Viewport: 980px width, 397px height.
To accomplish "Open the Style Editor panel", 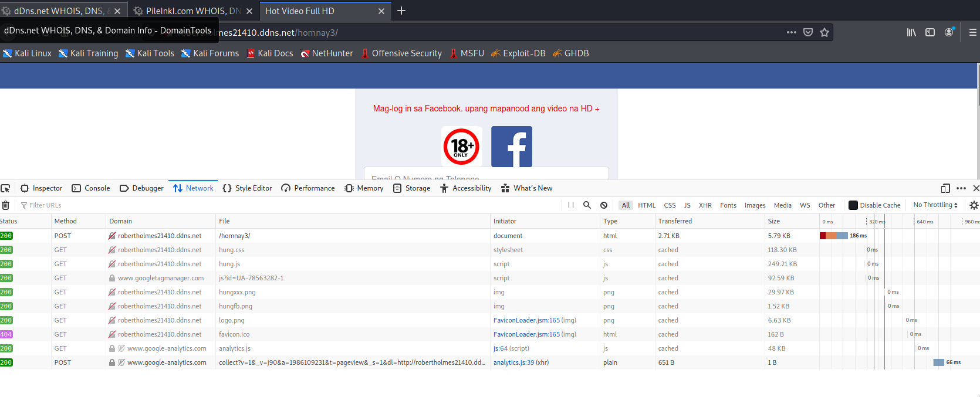I will [247, 188].
